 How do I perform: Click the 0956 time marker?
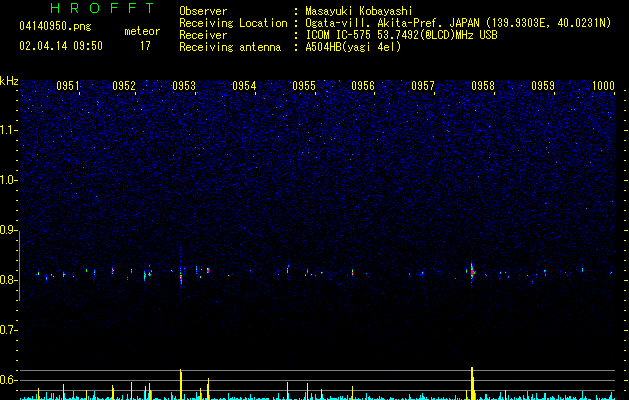363,85
